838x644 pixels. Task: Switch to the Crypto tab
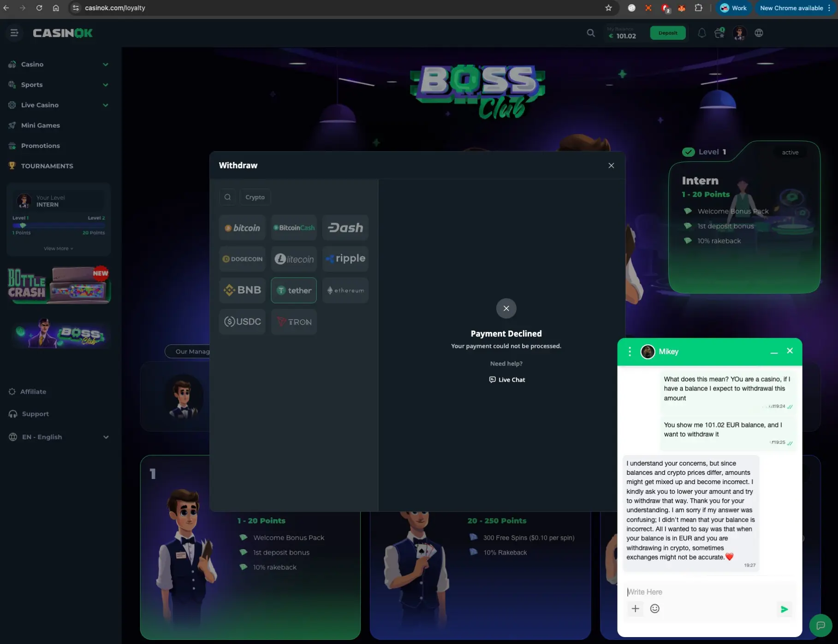click(255, 197)
